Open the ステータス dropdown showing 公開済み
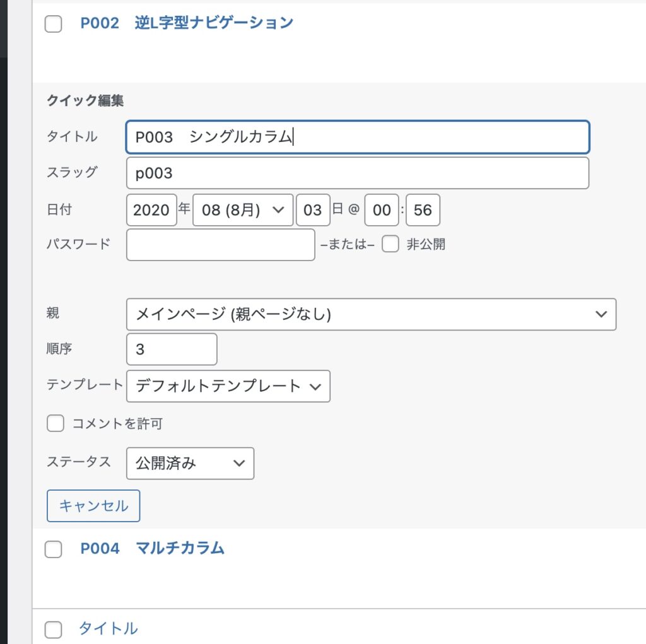Screen dimensions: 646x644 pos(190,464)
